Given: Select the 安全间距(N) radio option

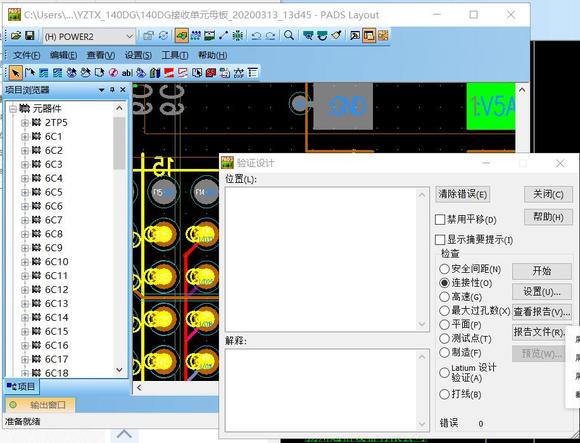Looking at the screenshot, I should pos(444,269).
